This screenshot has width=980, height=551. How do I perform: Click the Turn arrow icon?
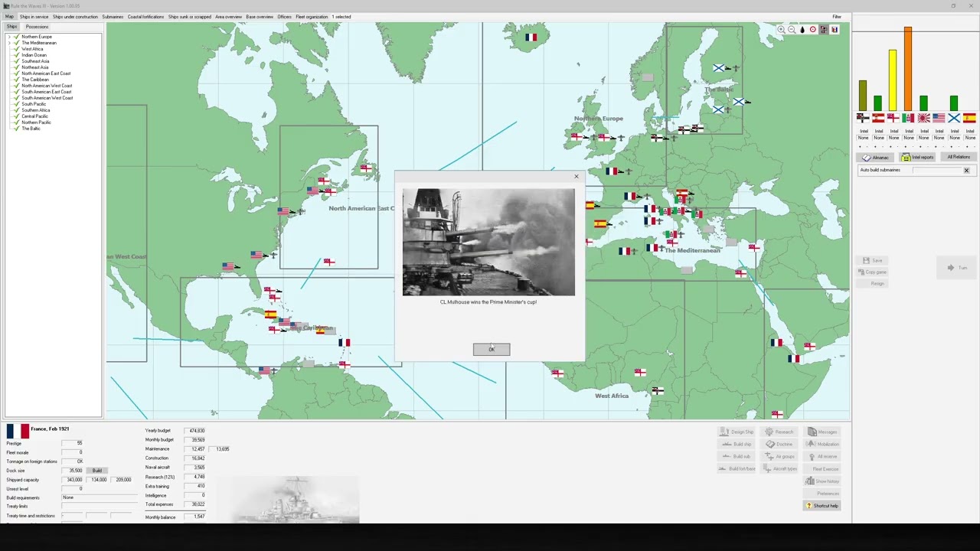point(951,268)
